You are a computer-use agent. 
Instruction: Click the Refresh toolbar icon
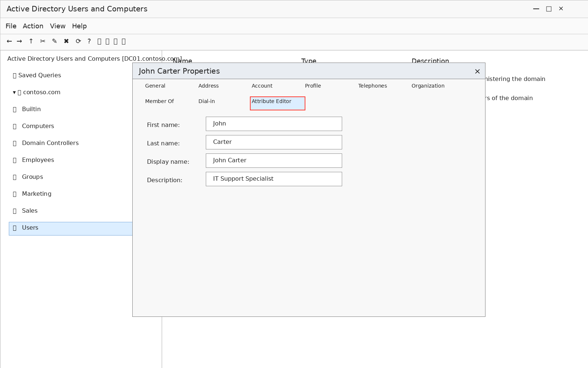point(78,41)
